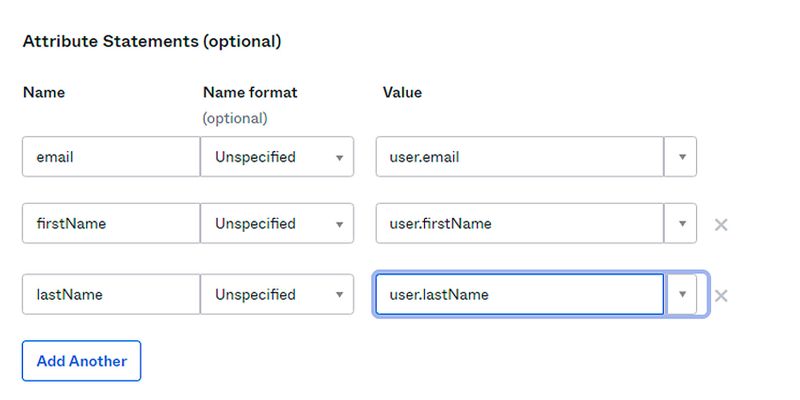Expand Name format dropdown for email row

[277, 157]
